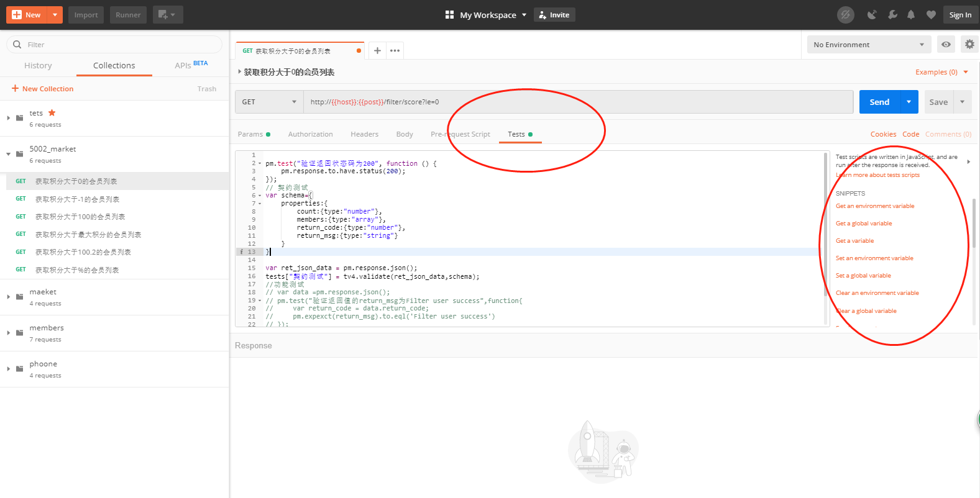Open the Authorization tab
The height and width of the screenshot is (498, 980).
point(310,134)
